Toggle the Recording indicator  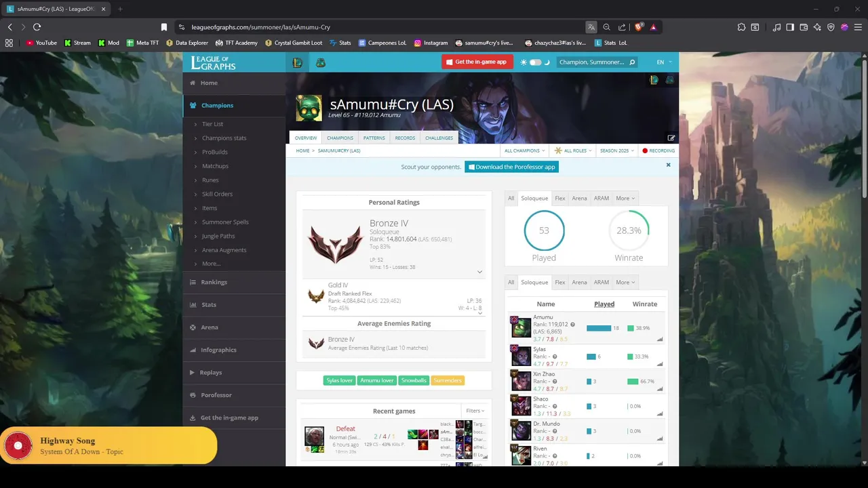[x=658, y=150]
